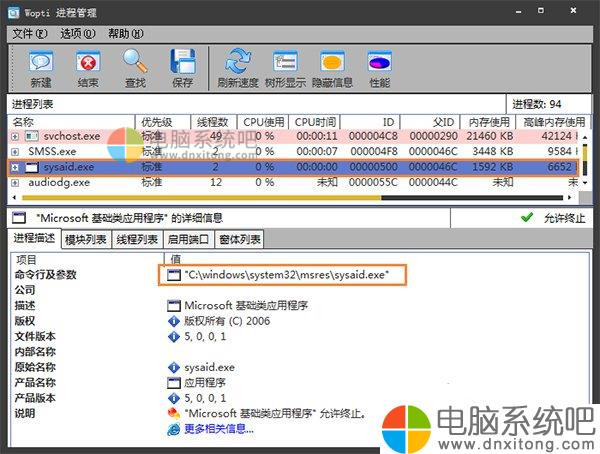The width and height of the screenshot is (600, 454).
Task: Open the 查找 (find) magnifier tool
Action: [x=135, y=61]
